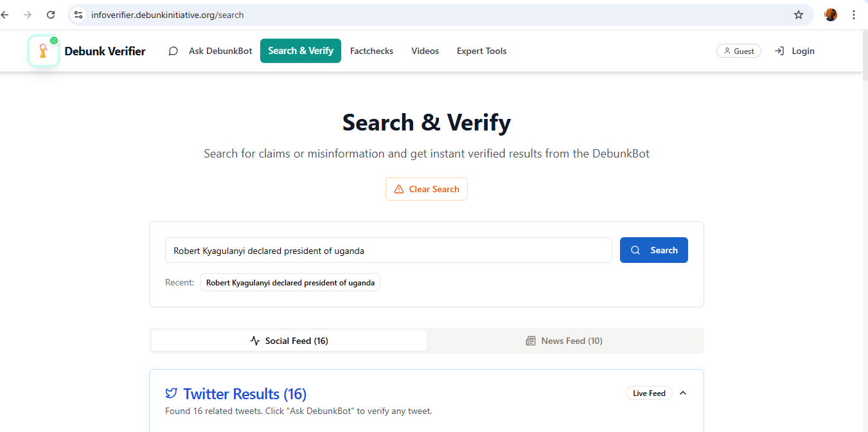Open Expert Tools in navigation
Viewport: 868px width, 432px height.
point(482,51)
